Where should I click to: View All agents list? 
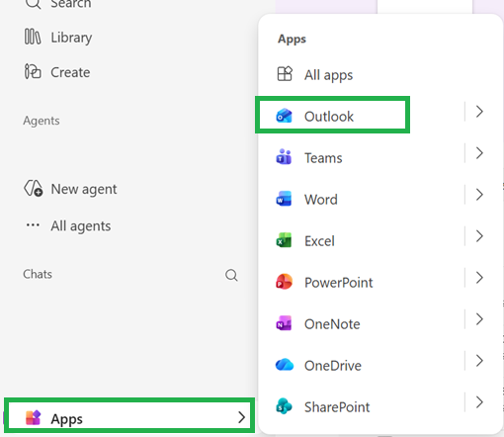click(68, 225)
